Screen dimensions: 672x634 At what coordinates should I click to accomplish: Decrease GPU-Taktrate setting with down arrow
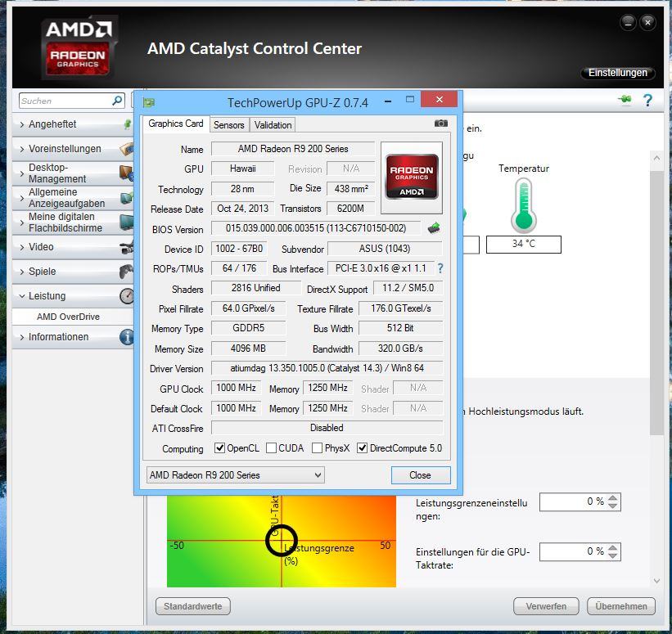[x=613, y=555]
